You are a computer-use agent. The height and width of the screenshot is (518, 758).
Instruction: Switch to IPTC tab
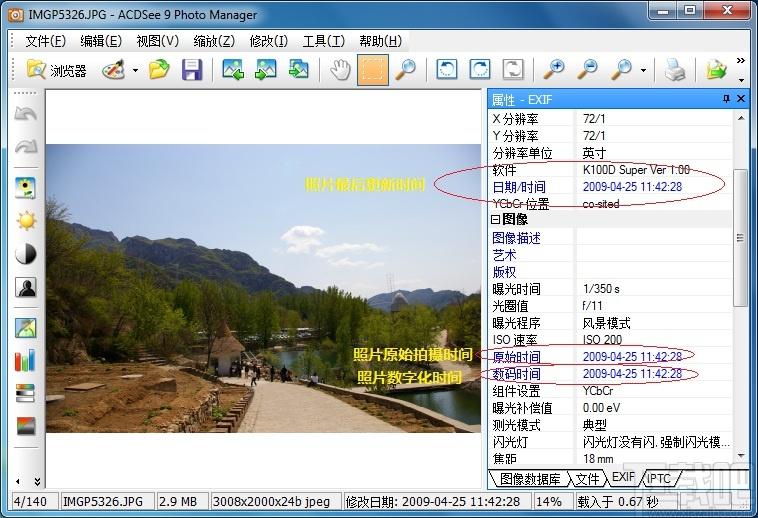click(658, 479)
